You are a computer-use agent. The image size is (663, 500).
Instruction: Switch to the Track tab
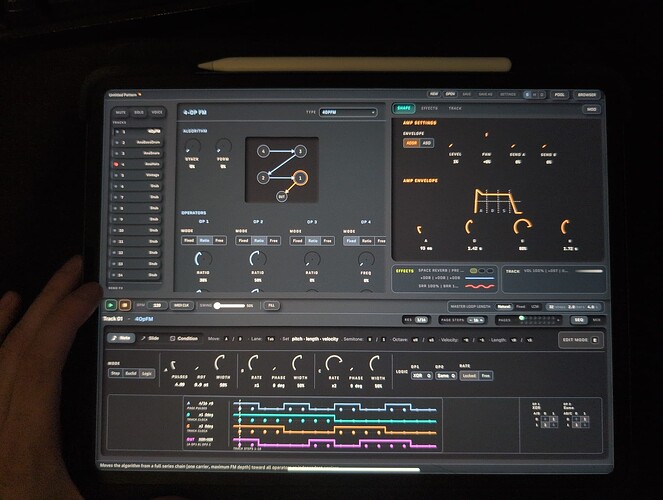455,109
